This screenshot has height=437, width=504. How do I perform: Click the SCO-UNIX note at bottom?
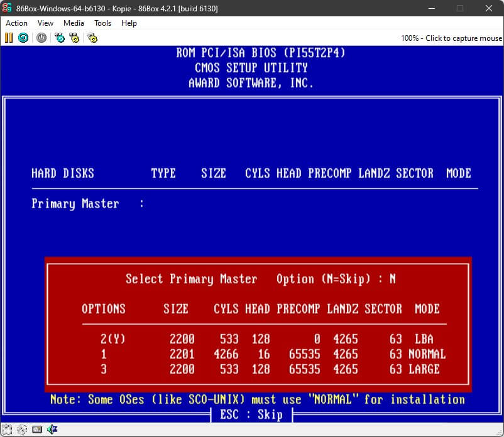point(258,399)
